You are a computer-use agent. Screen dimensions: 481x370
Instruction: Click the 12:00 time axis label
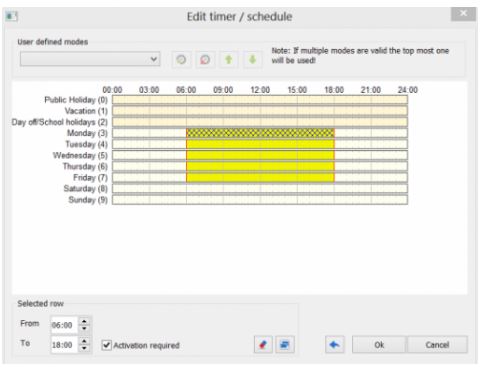pyautogui.click(x=260, y=90)
